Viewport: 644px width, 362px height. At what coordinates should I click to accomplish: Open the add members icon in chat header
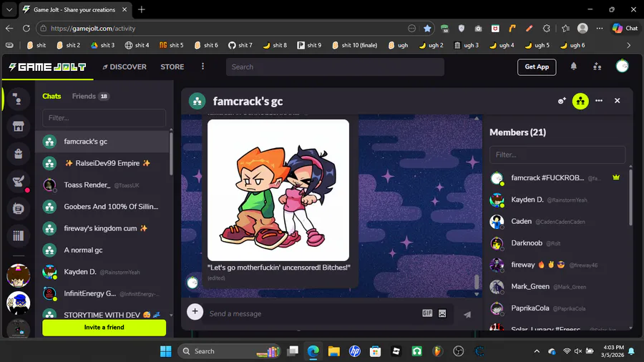562,101
